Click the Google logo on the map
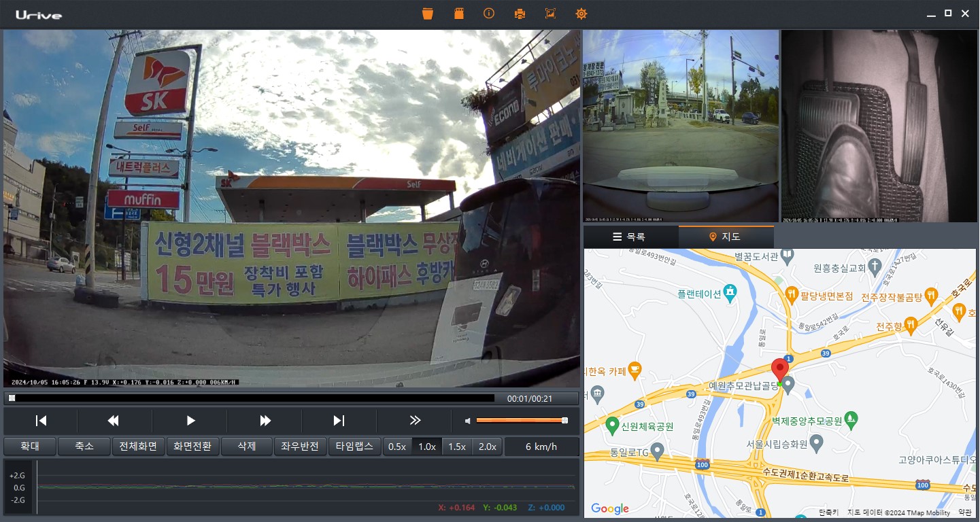This screenshot has width=980, height=522. click(610, 508)
